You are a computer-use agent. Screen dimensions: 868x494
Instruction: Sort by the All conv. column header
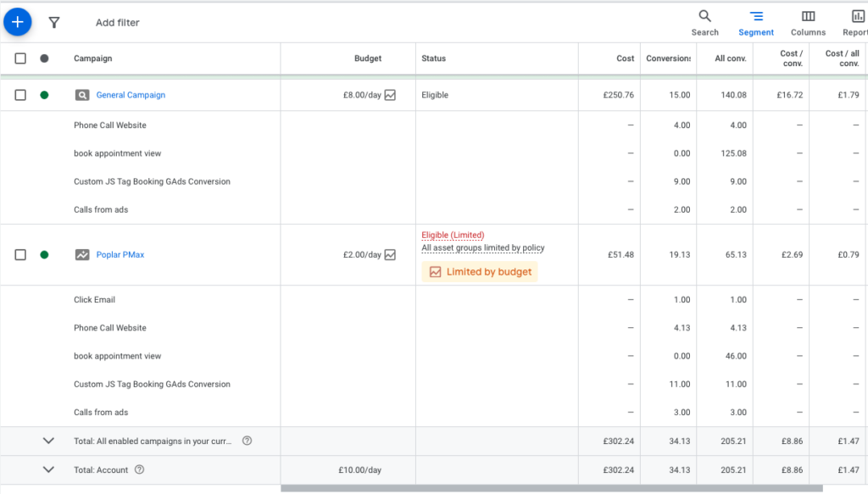pos(730,58)
